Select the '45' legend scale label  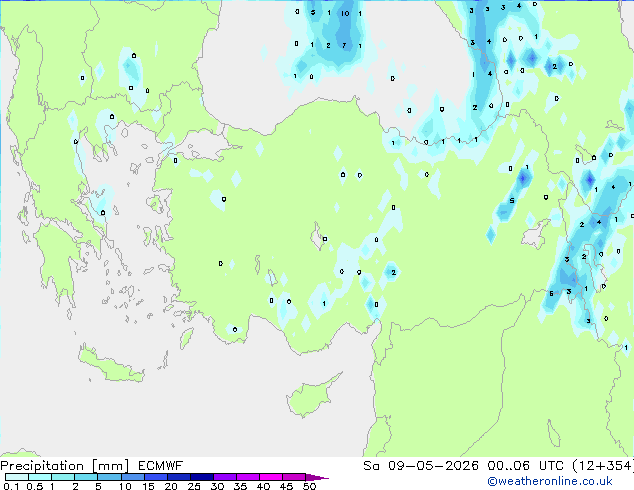[286, 486]
